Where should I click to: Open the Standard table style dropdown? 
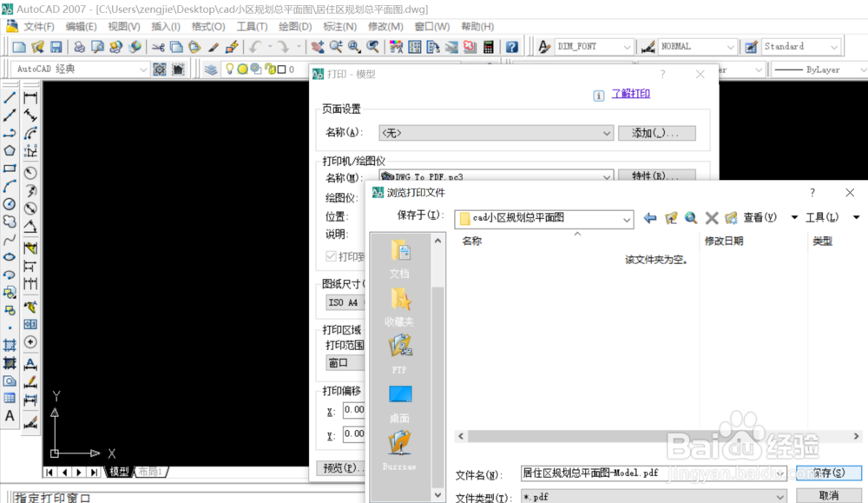pyautogui.click(x=800, y=47)
